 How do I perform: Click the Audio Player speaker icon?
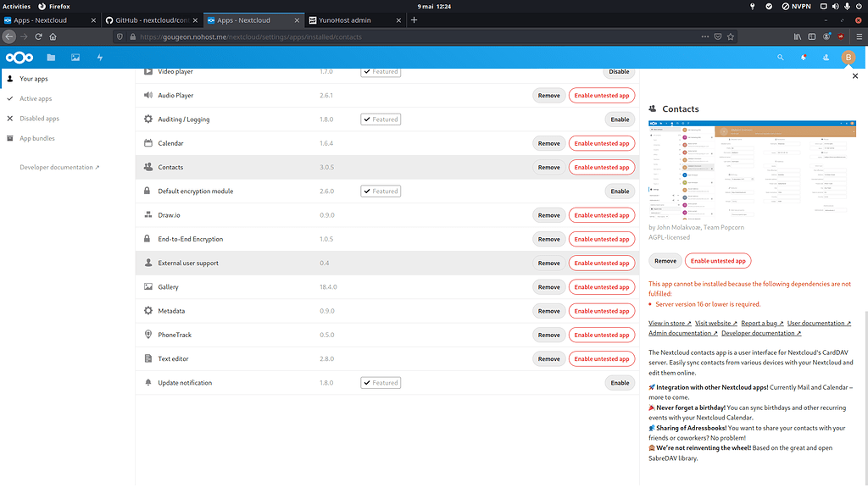(147, 95)
